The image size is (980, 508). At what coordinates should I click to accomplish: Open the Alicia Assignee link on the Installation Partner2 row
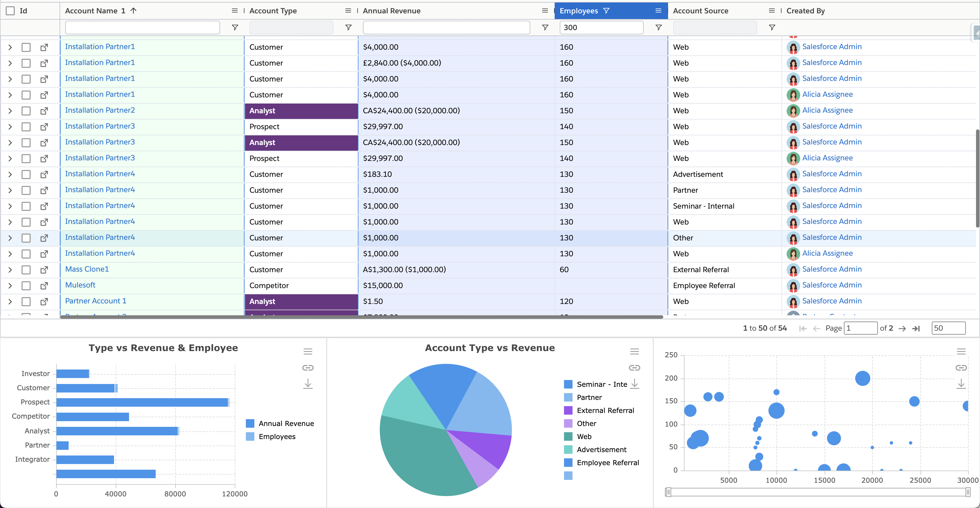coord(827,110)
